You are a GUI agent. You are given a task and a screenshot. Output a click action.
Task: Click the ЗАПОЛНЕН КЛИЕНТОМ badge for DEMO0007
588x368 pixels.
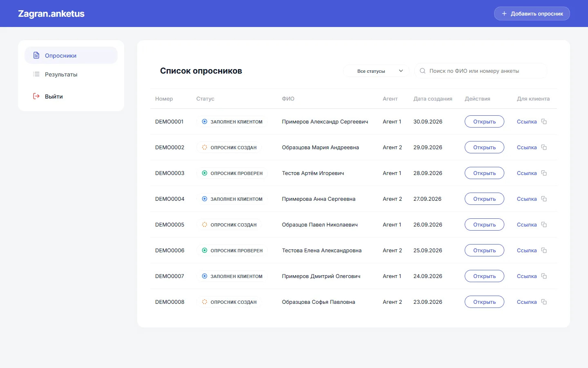[x=232, y=276]
